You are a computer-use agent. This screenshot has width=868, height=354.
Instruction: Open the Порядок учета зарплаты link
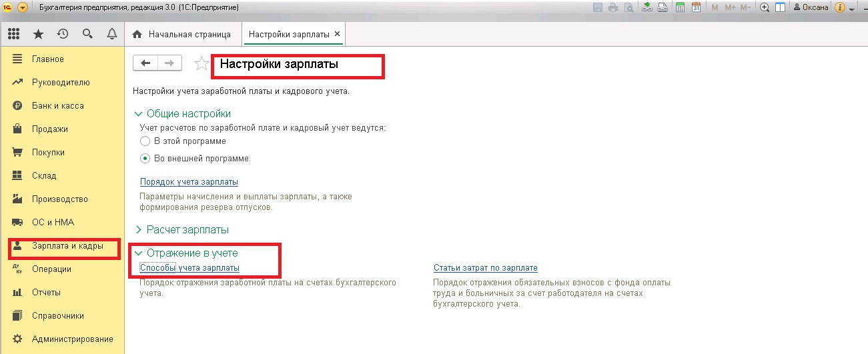pos(189,182)
